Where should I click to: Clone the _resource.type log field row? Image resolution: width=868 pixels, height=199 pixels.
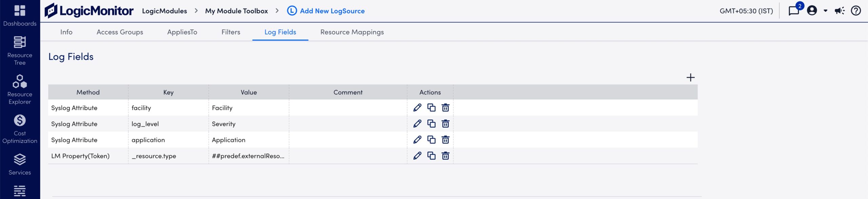pos(431,155)
